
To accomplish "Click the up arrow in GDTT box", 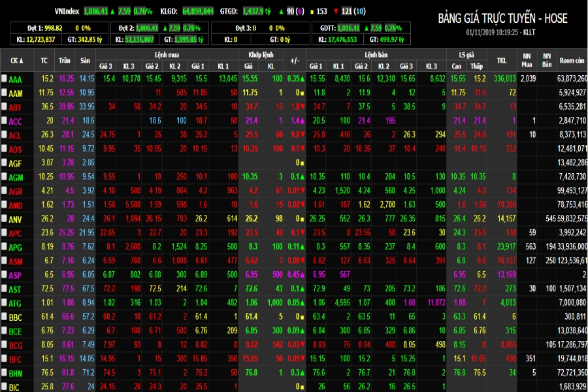I will (367, 28).
